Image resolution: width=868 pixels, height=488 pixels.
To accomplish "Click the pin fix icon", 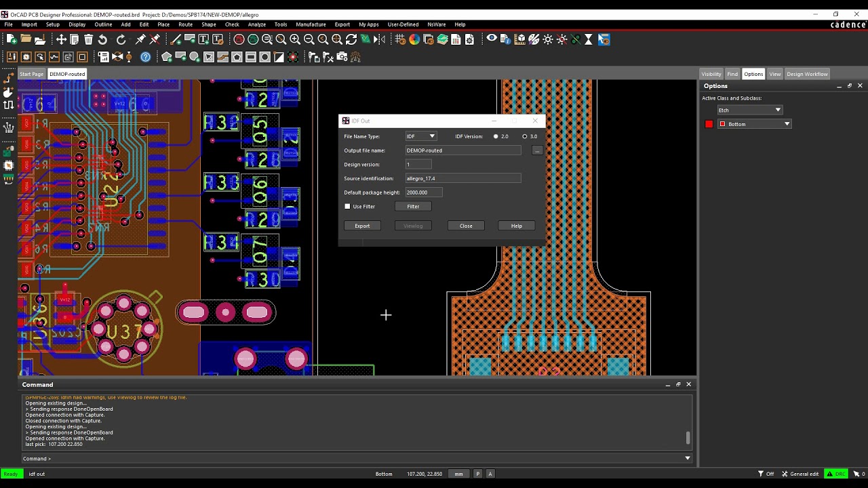I will pyautogui.click(x=140, y=40).
